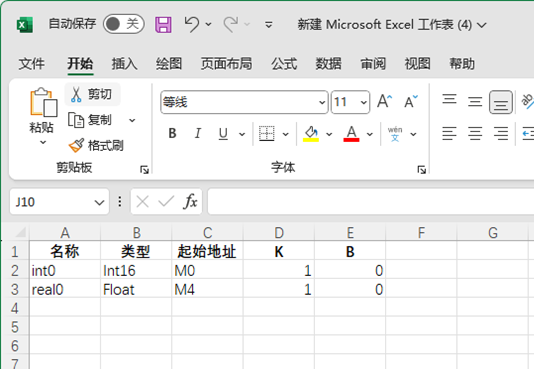Toggle italic formatting

pos(198,133)
